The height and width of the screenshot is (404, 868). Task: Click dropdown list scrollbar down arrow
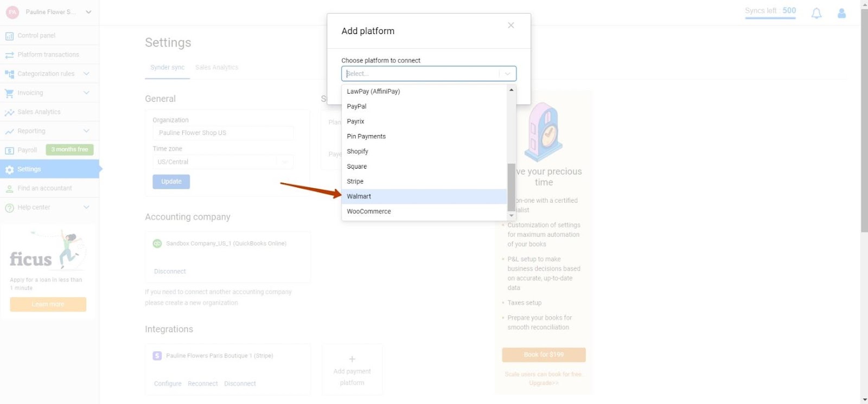[511, 216]
